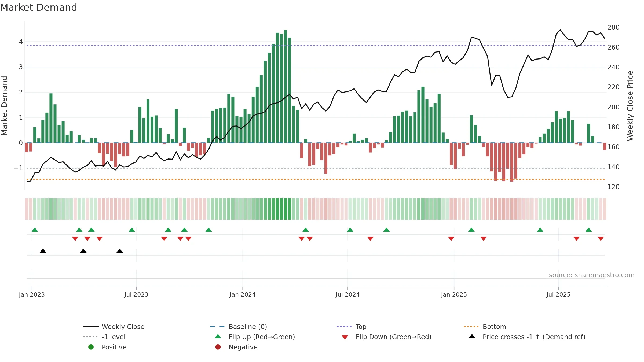This screenshot has height=362, width=644.
Task: Click the '280' right-axis price label
Action: pyautogui.click(x=613, y=28)
